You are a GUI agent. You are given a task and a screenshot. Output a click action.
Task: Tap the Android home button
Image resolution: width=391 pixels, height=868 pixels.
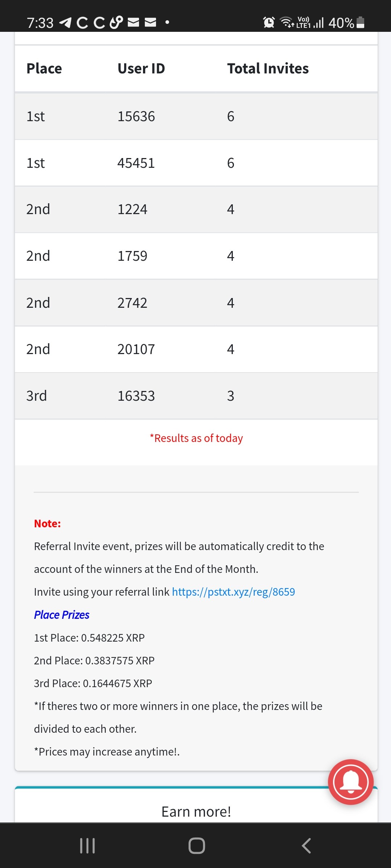click(197, 846)
